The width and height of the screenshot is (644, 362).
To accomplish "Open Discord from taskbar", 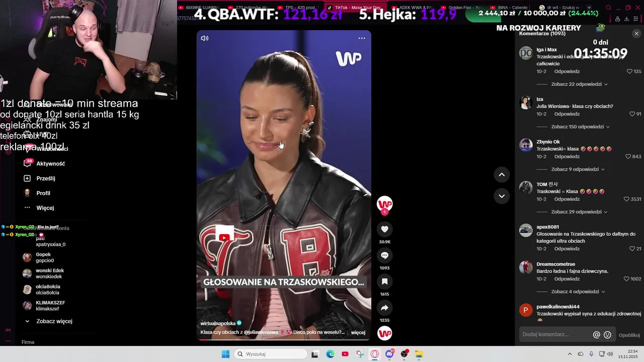I will [389, 354].
